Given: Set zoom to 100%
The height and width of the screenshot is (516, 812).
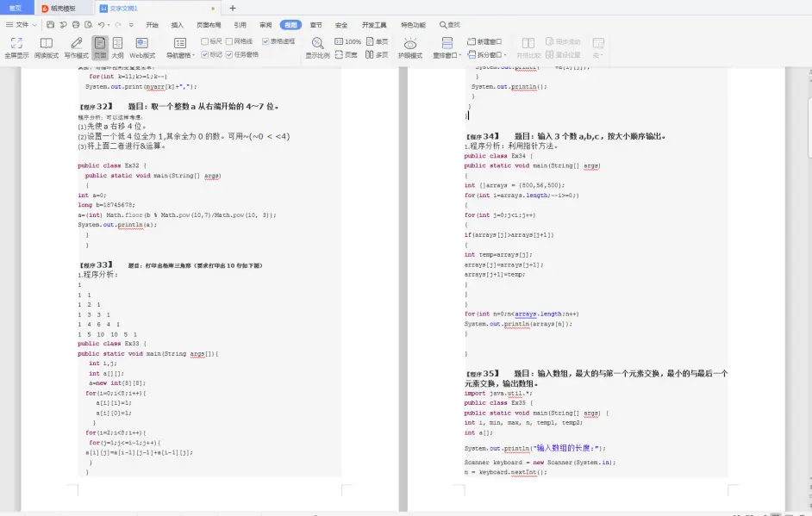Looking at the screenshot, I should pos(348,41).
